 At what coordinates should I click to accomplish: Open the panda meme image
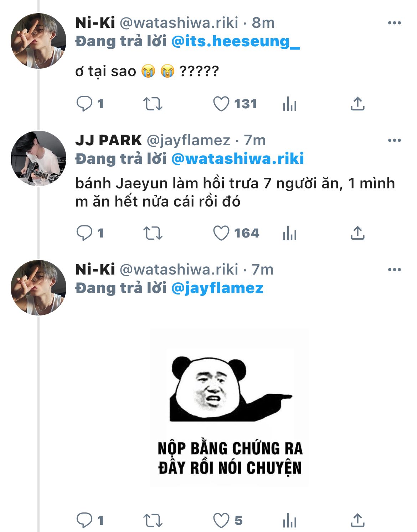point(230,408)
